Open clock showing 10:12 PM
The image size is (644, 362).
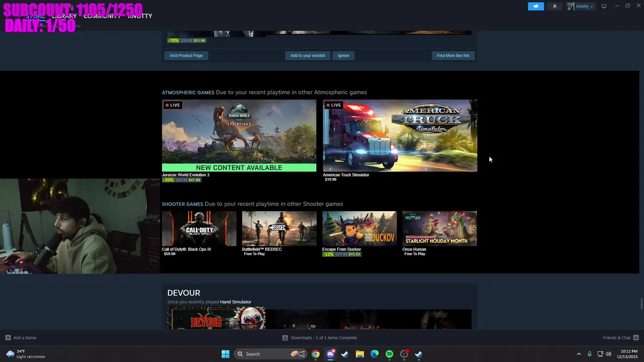click(628, 354)
